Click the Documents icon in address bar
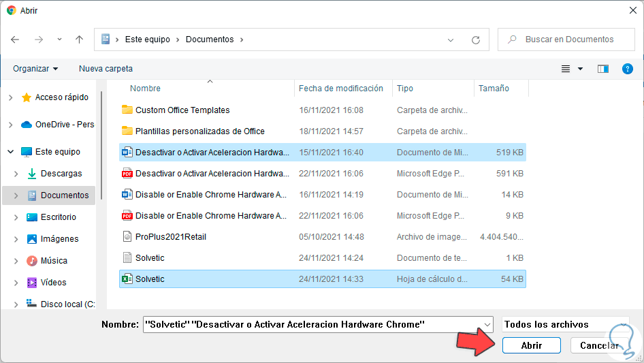The image size is (644, 363). [x=106, y=39]
